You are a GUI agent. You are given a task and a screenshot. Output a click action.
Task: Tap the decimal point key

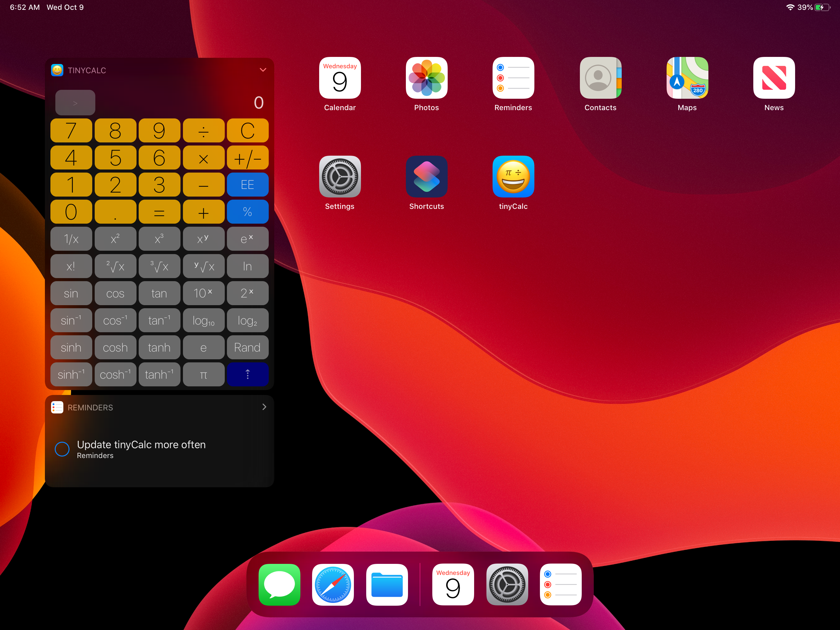click(115, 212)
